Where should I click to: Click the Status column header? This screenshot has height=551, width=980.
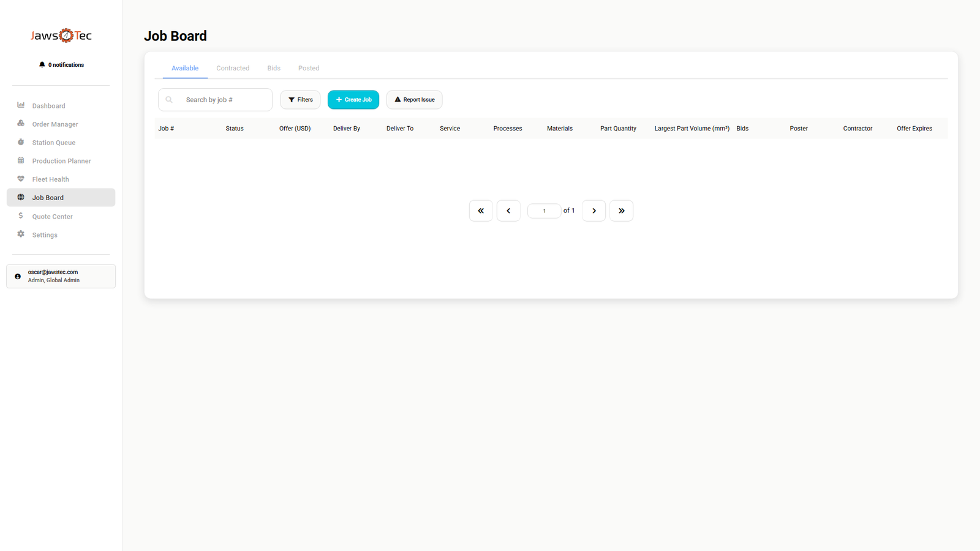pyautogui.click(x=235, y=129)
